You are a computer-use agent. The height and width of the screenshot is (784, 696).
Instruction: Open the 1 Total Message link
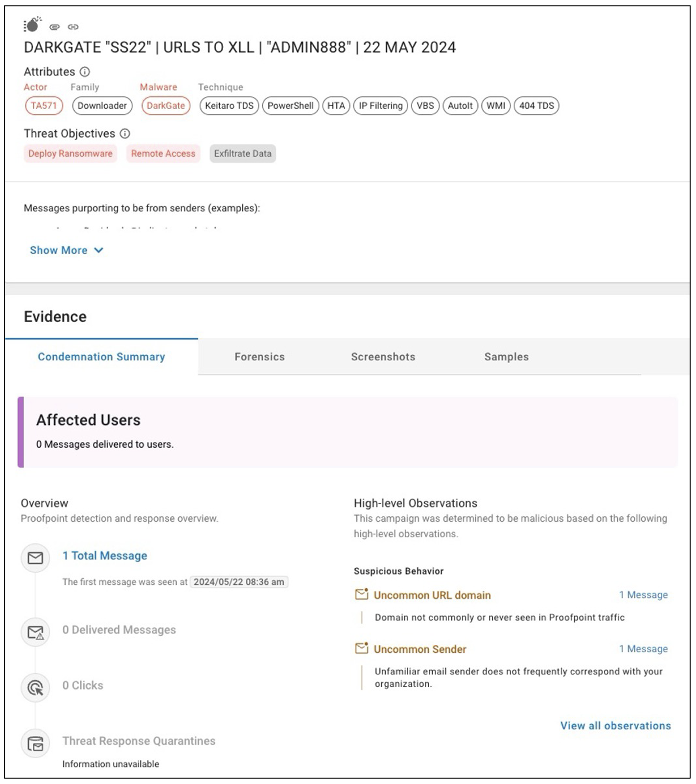click(105, 556)
